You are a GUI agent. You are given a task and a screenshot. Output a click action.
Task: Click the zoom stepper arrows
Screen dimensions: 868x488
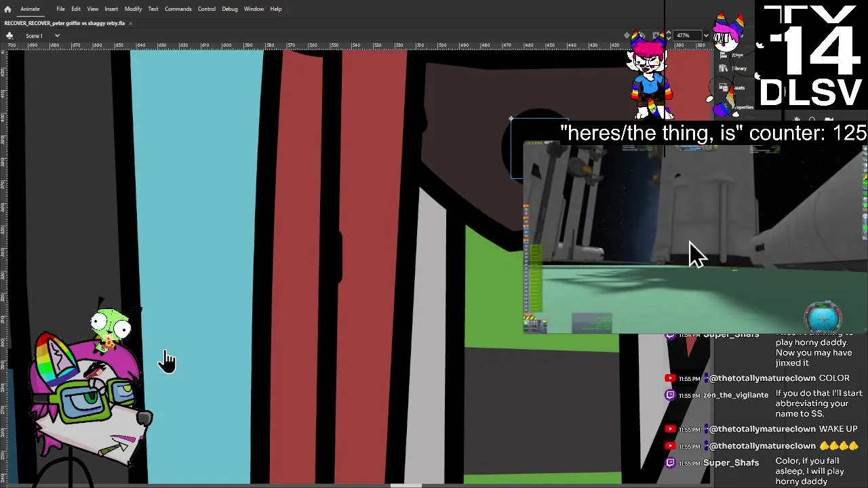[x=669, y=35]
